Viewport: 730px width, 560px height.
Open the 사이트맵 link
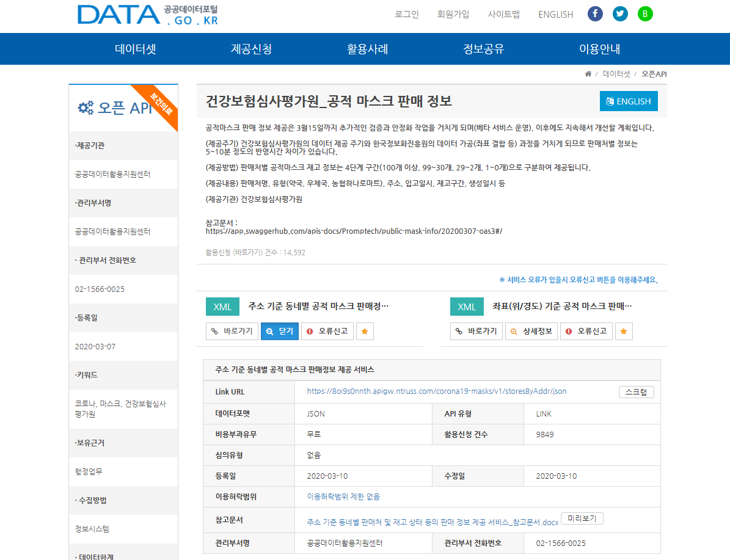tap(504, 15)
